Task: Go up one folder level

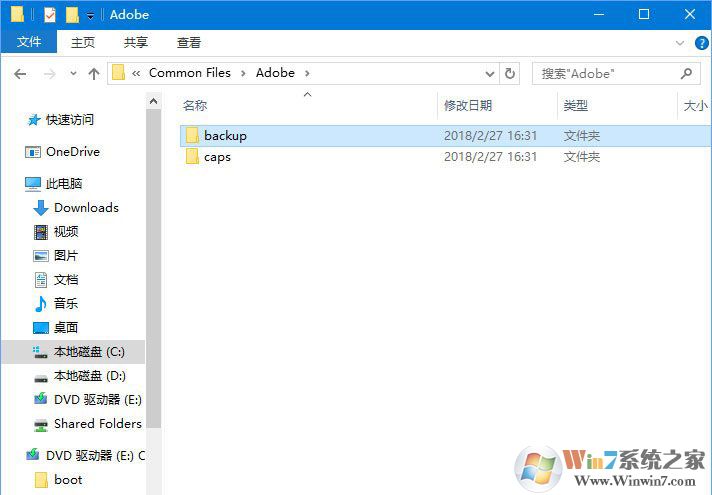Action: [x=94, y=74]
